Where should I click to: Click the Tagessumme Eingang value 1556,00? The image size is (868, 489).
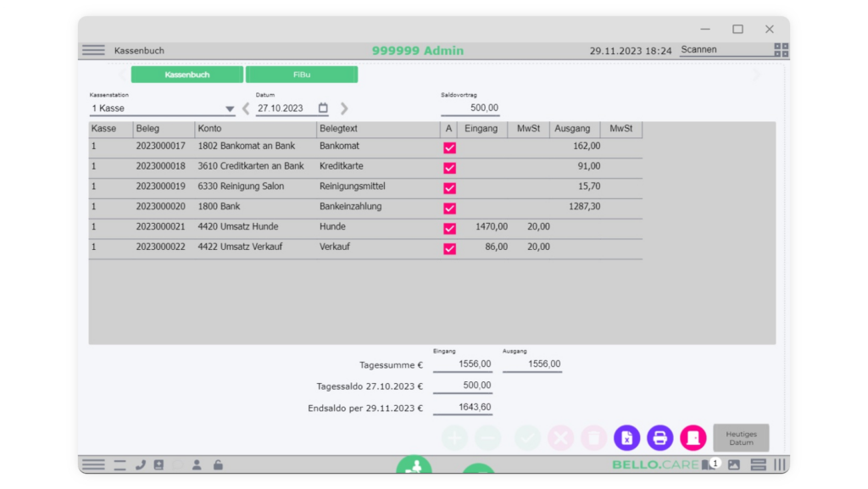coord(463,364)
